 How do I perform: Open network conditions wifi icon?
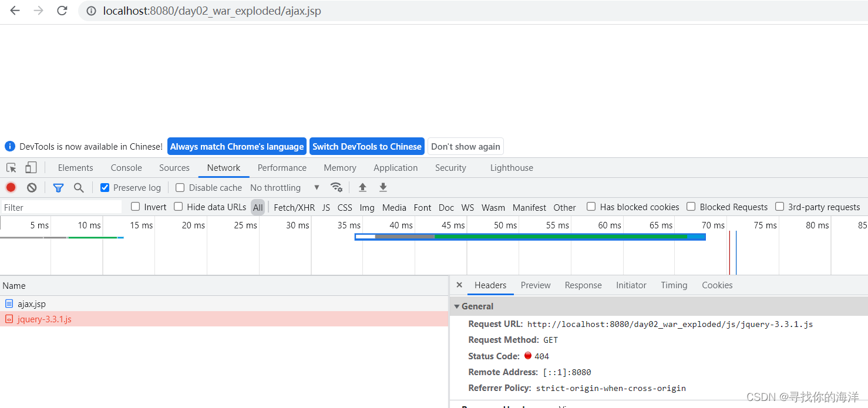click(x=337, y=187)
